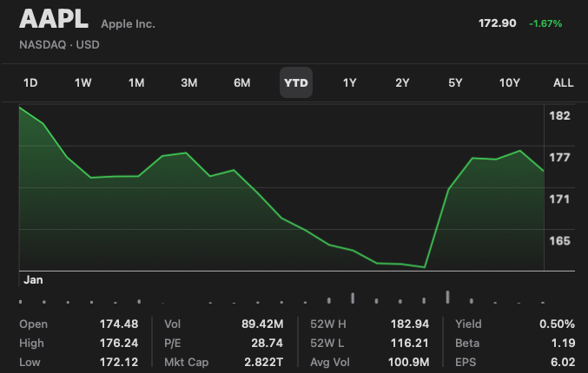Click the Yield value 0.50%

click(x=557, y=324)
